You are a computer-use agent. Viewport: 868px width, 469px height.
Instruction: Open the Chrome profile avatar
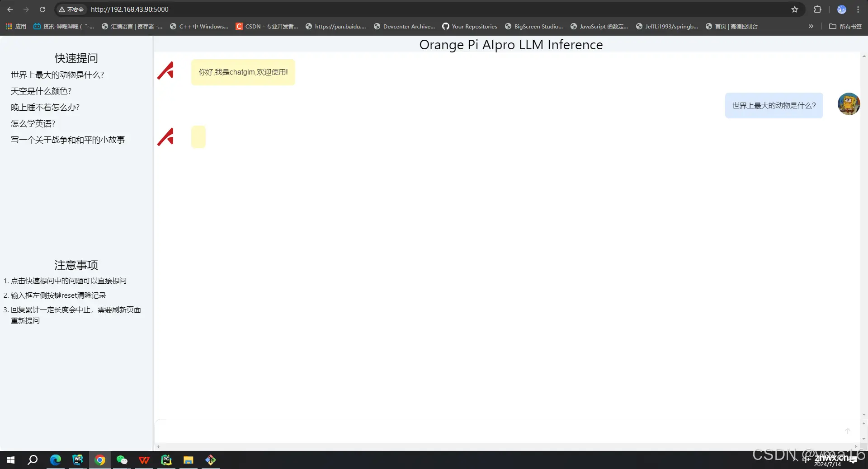pos(842,9)
